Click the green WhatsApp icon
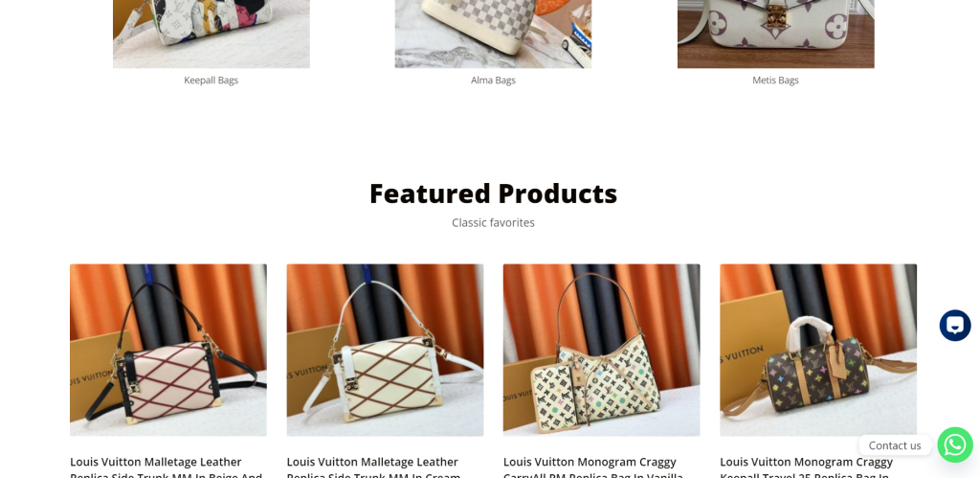Viewport: 980px width, 478px height. pos(955,444)
